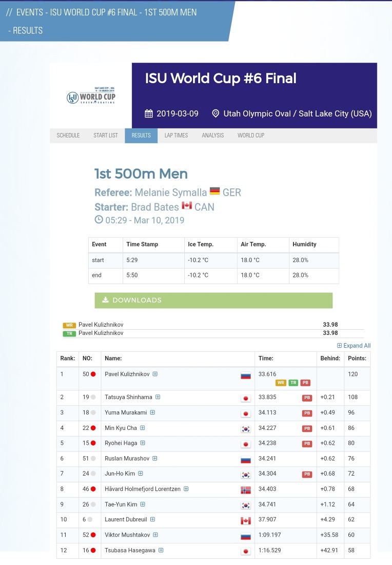
Task: Click the green TR record badge above table
Action: click(x=69, y=333)
